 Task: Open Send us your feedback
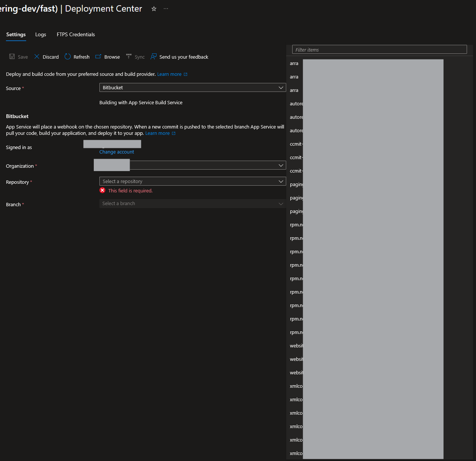[179, 57]
